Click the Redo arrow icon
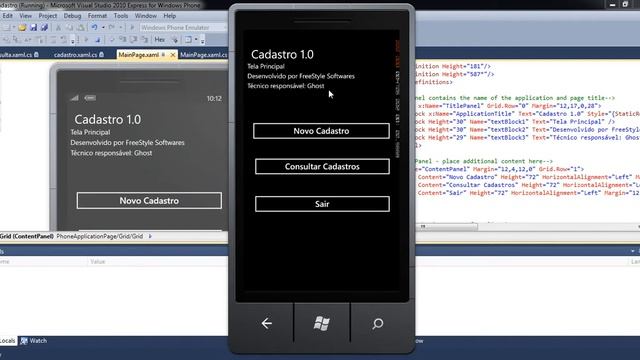This screenshot has width=640, height=360. [112, 27]
